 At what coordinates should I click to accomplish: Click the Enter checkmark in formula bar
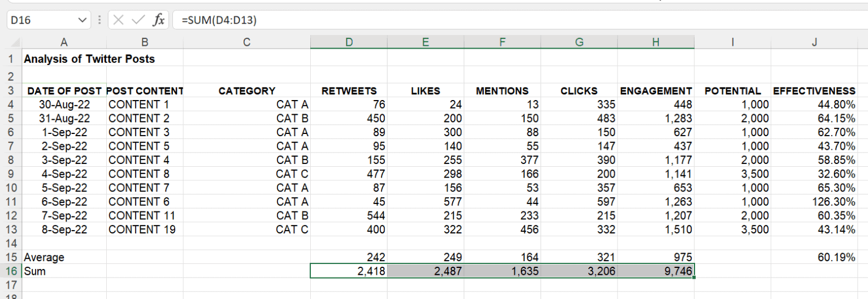pos(137,20)
